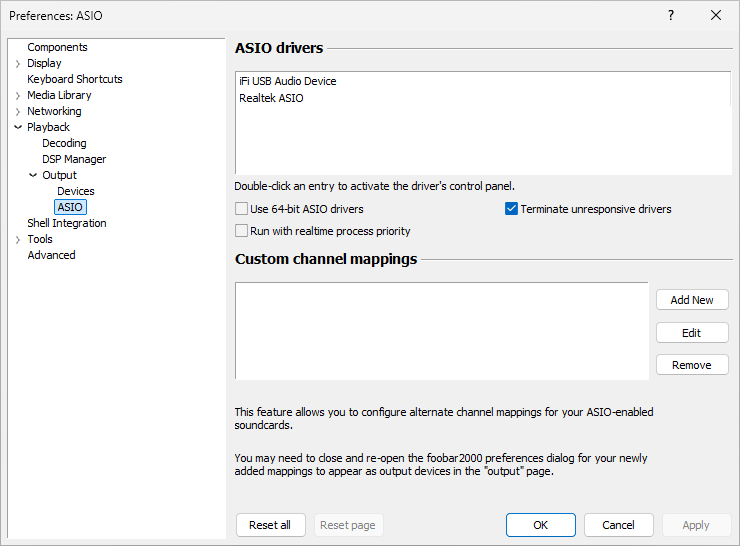Click the Add New mapping button
The height and width of the screenshot is (546, 740).
(x=692, y=300)
